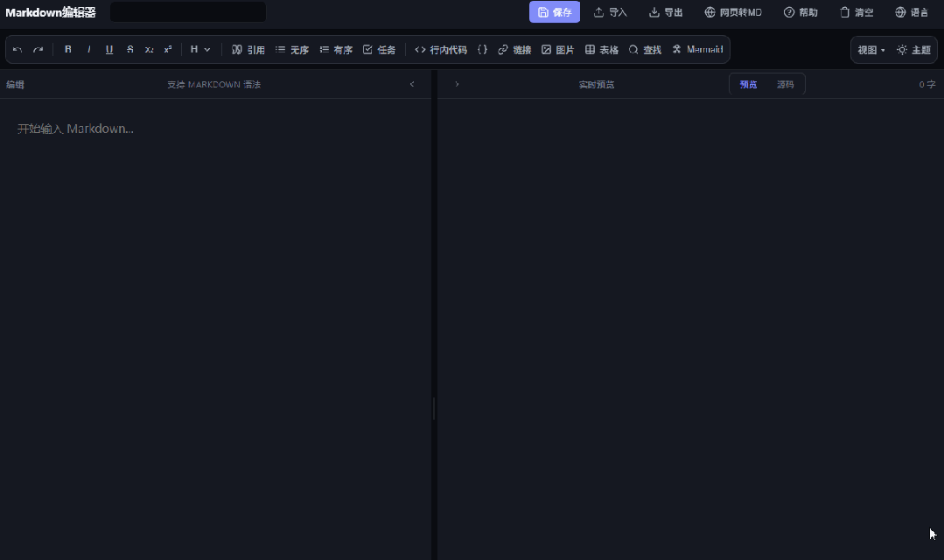Switch to the 预览 preview tab
944x560 pixels.
pyautogui.click(x=748, y=84)
